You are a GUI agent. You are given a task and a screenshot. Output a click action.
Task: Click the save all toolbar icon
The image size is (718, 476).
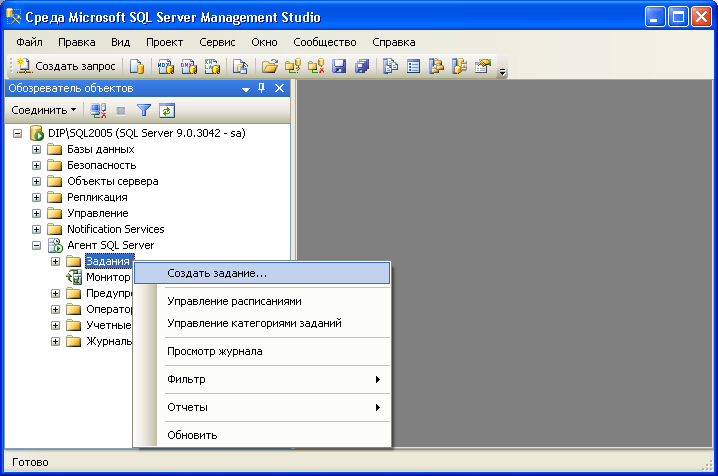[361, 67]
